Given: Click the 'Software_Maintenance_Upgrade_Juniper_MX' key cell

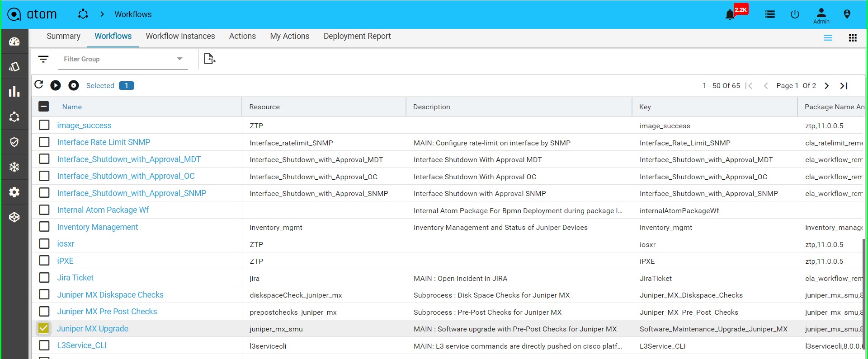Looking at the screenshot, I should tap(713, 329).
